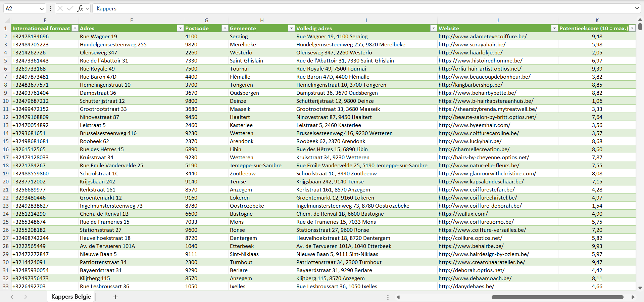Select the Kappers België sheet tab
Screen dimensions: 644x302
71,297
